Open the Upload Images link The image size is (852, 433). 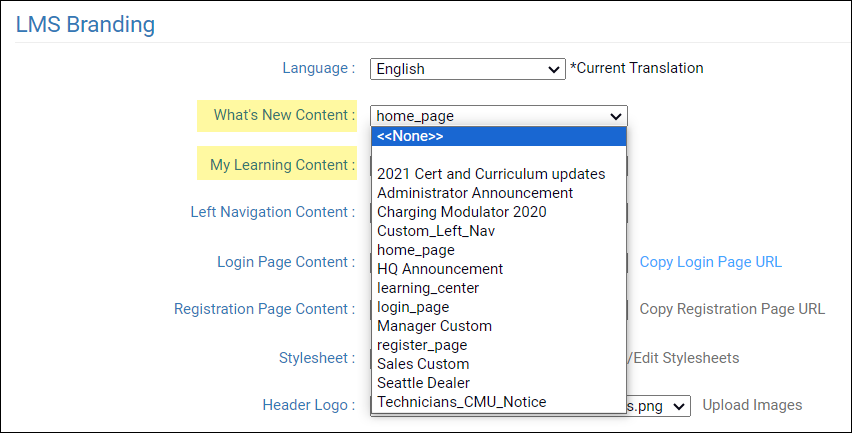(x=752, y=405)
